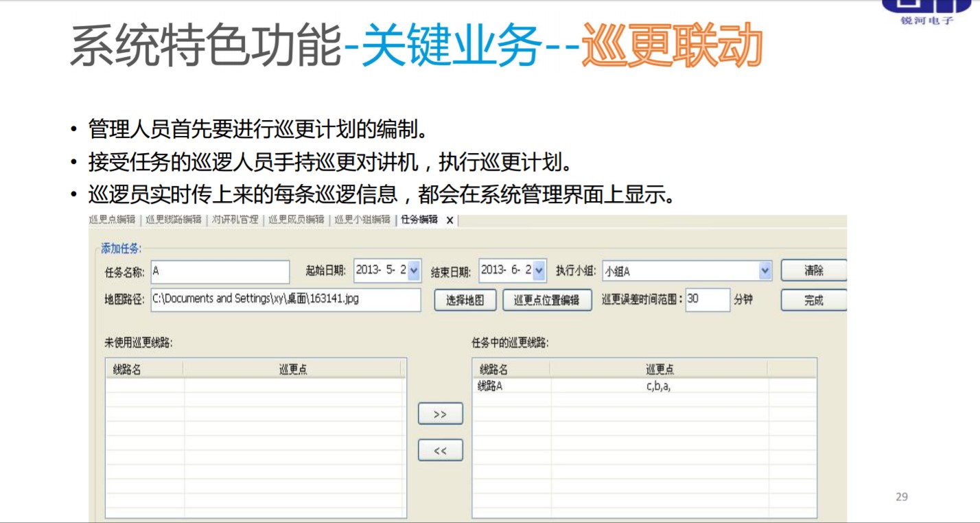Expand the 执行小组 combo box
This screenshot has width=980, height=523.
[x=765, y=271]
